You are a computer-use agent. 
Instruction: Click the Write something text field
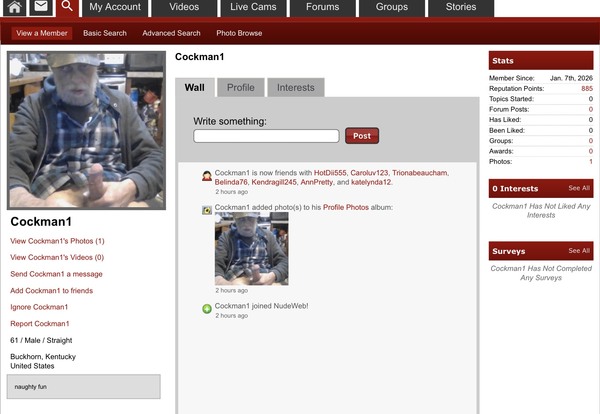[x=266, y=136]
